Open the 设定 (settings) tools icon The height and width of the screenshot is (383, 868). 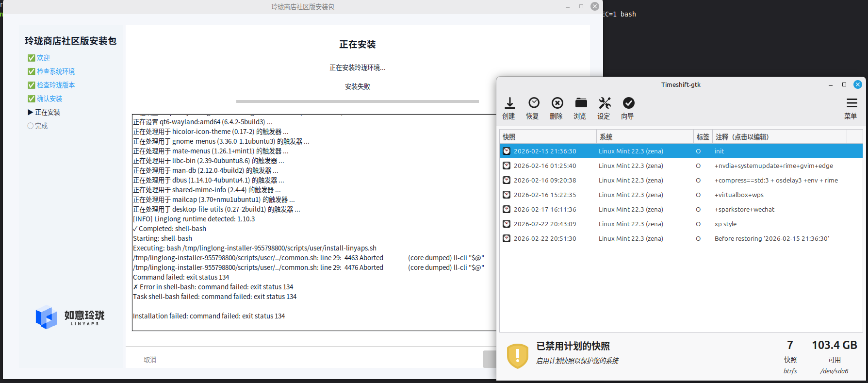click(x=605, y=103)
